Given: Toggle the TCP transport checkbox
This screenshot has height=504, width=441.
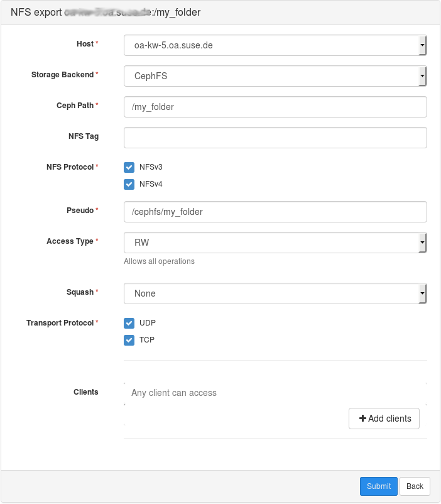Looking at the screenshot, I should [x=129, y=340].
